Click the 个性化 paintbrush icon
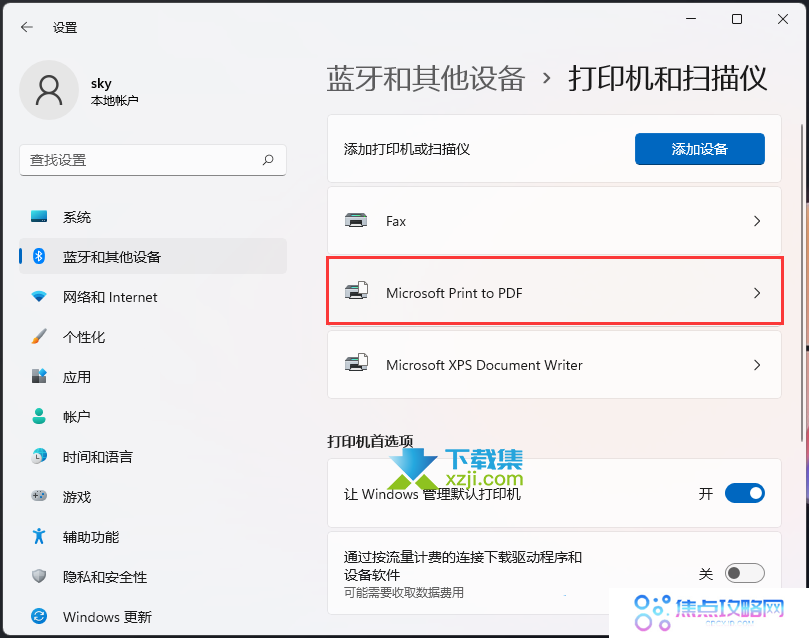The width and height of the screenshot is (809, 638). click(38, 337)
